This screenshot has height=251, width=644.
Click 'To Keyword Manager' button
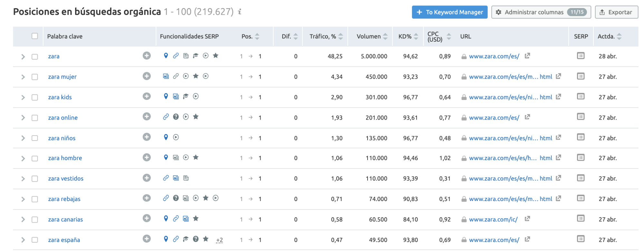tap(449, 12)
